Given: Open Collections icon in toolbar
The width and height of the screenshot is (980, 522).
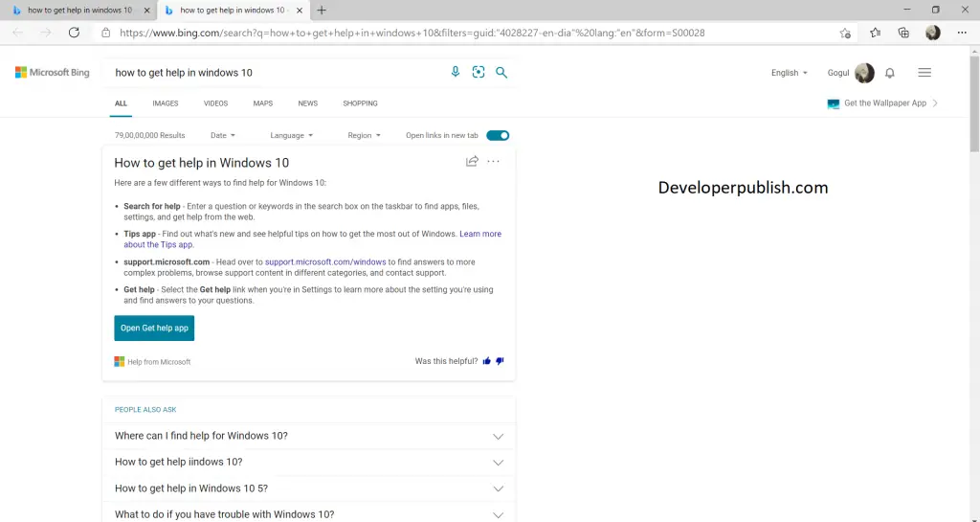Looking at the screenshot, I should tap(903, 33).
